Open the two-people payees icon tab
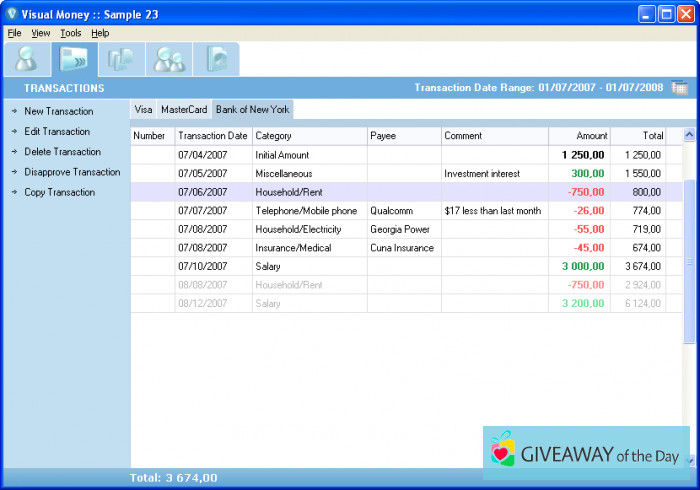This screenshot has width=700, height=490. 169,59
